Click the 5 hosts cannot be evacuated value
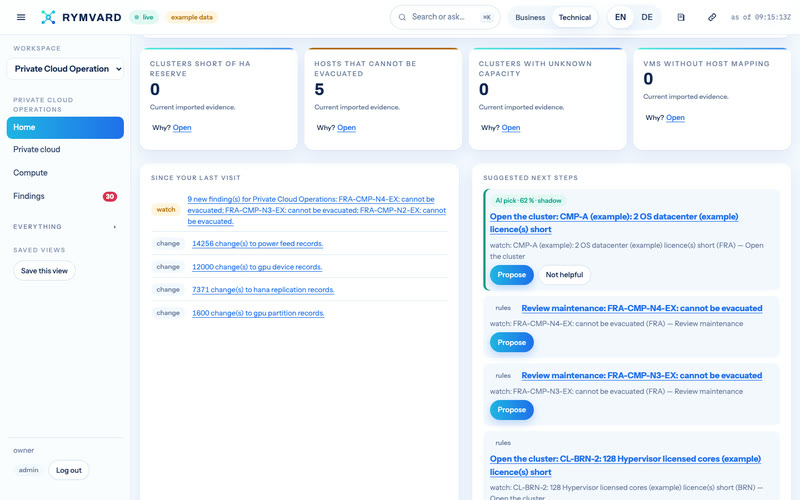Screen dimensions: 800x500 click(319, 90)
